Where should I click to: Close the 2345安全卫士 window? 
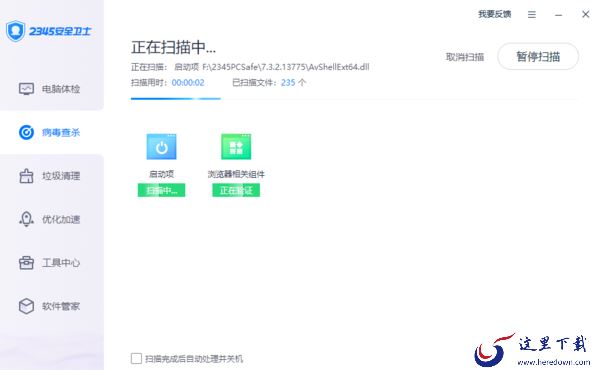(x=585, y=14)
